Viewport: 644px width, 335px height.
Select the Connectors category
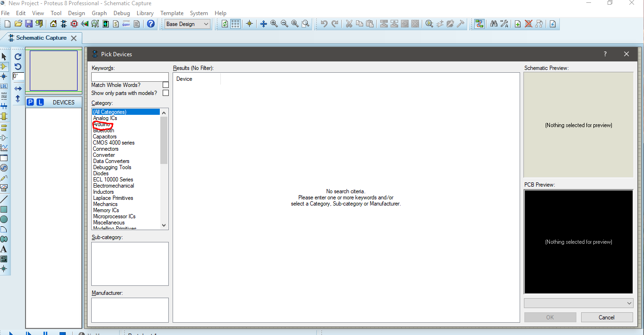[x=105, y=149]
